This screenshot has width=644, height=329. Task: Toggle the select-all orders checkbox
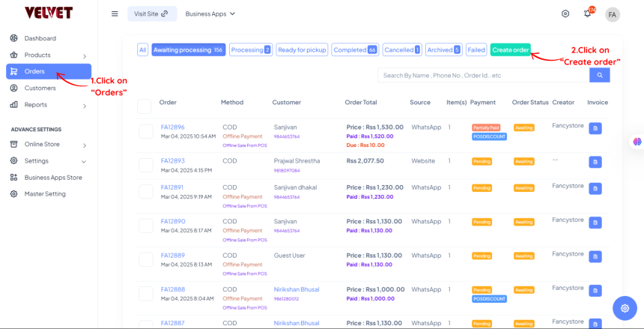pyautogui.click(x=145, y=106)
